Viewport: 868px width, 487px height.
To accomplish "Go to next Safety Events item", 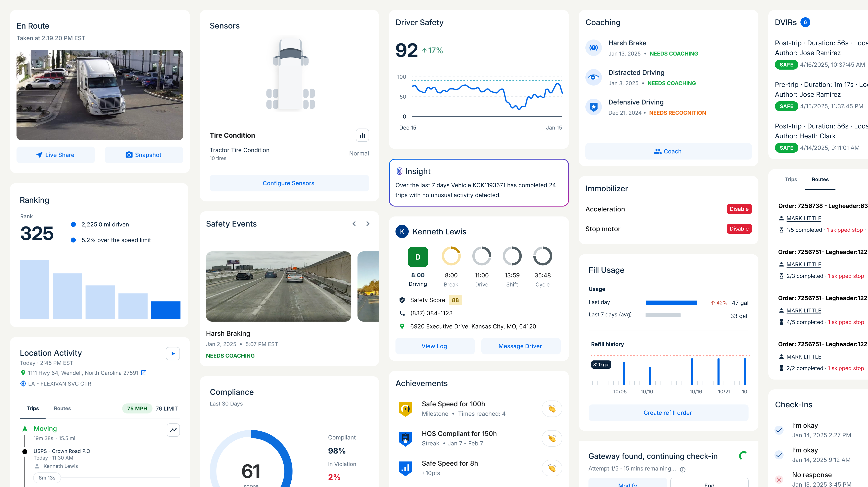I will pos(368,224).
